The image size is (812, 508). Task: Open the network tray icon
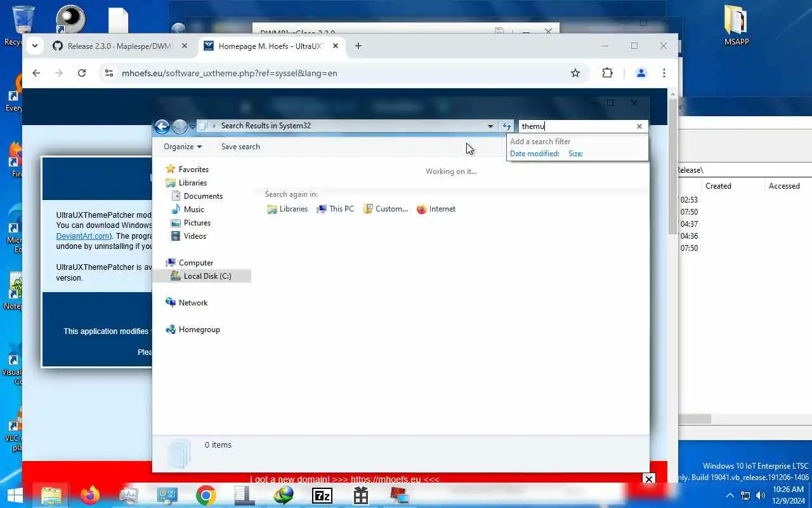[x=745, y=495]
